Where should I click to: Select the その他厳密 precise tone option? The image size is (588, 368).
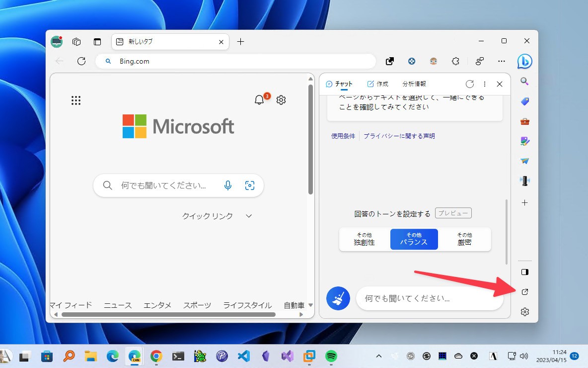click(x=463, y=239)
